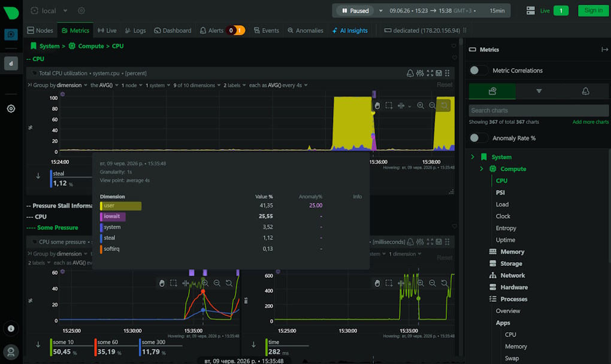Change the AVG() aggregation on CPU chart
The width and height of the screenshot is (611, 364).
pyautogui.click(x=104, y=85)
